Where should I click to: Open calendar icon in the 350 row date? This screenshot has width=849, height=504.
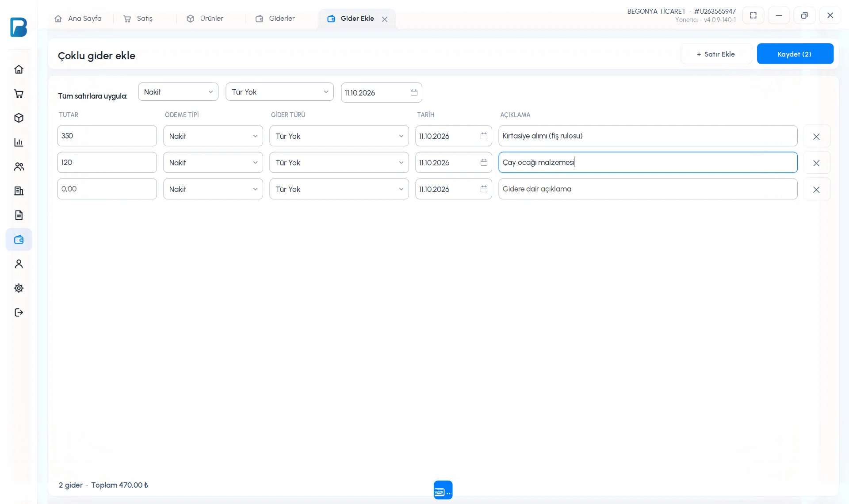click(x=484, y=136)
